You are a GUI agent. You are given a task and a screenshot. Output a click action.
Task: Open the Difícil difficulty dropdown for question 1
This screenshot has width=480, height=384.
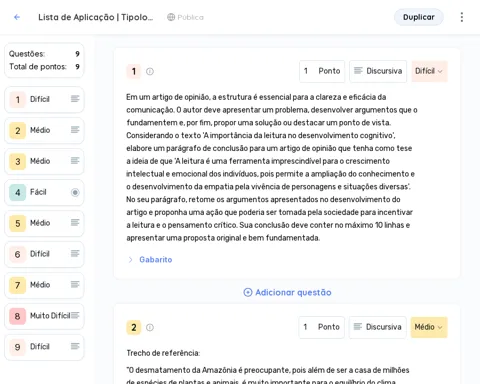click(x=429, y=71)
